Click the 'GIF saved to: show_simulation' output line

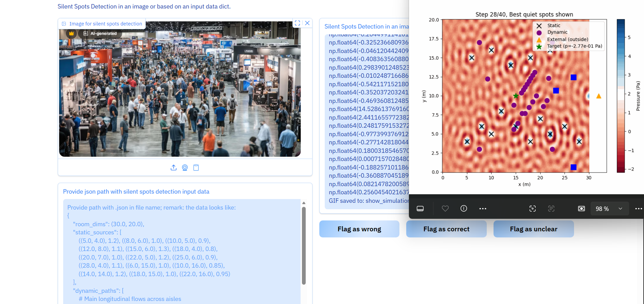tap(369, 201)
